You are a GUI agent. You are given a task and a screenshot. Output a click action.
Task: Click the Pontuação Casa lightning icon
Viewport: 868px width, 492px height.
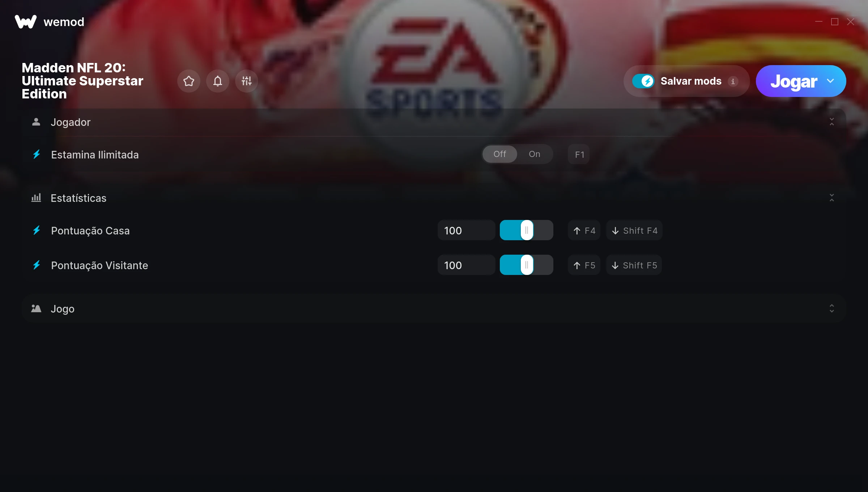pyautogui.click(x=37, y=230)
